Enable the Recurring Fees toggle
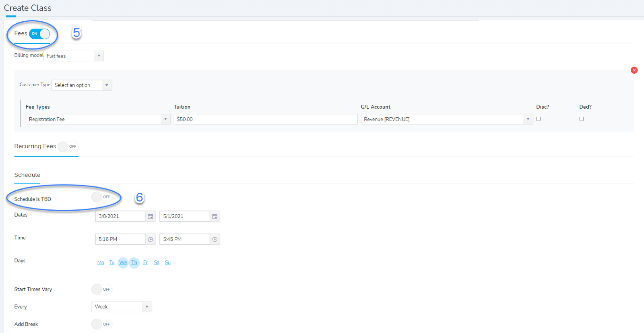The width and height of the screenshot is (644, 333). (68, 147)
